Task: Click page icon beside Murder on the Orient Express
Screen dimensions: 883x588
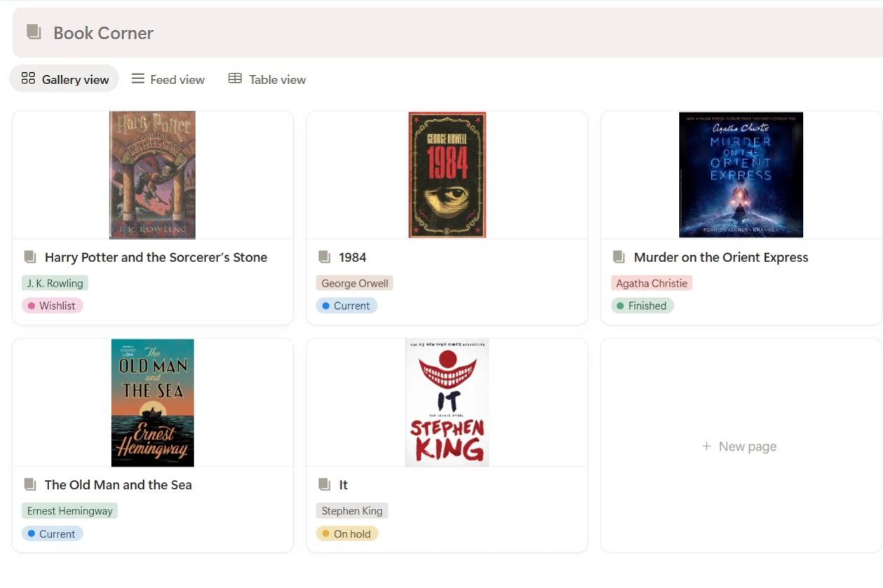Action: [x=619, y=257]
